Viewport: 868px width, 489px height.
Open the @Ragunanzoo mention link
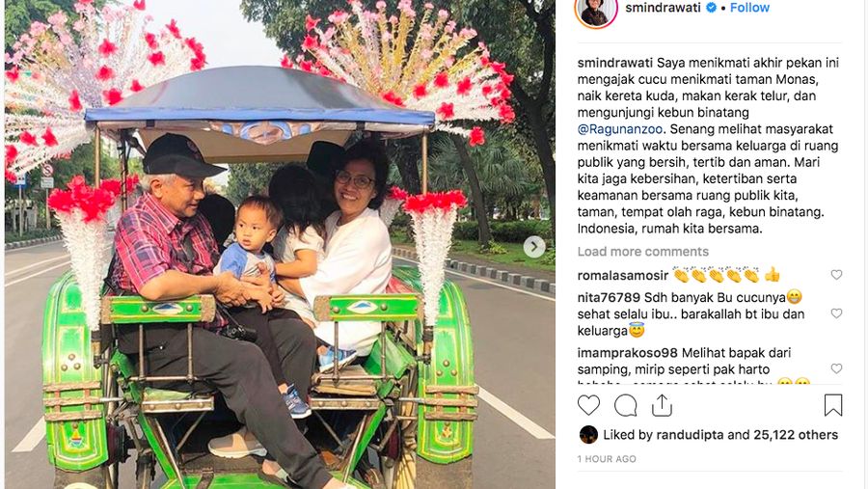620,129
